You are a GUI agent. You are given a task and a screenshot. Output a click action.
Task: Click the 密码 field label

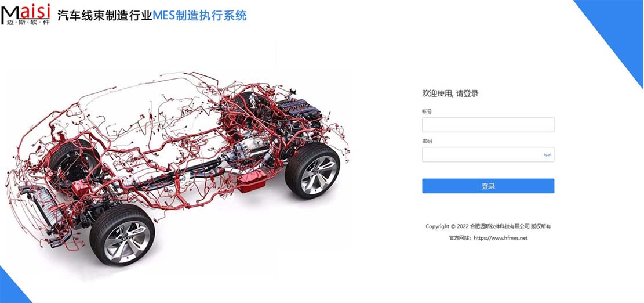pyautogui.click(x=427, y=141)
